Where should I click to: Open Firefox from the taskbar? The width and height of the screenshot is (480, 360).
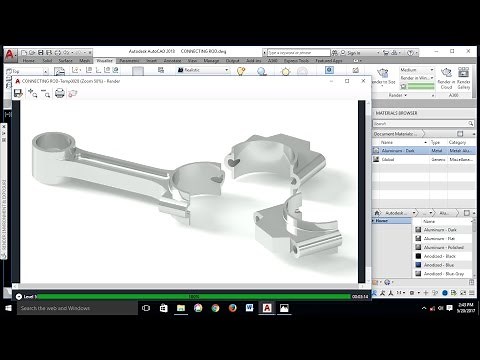coord(232,308)
